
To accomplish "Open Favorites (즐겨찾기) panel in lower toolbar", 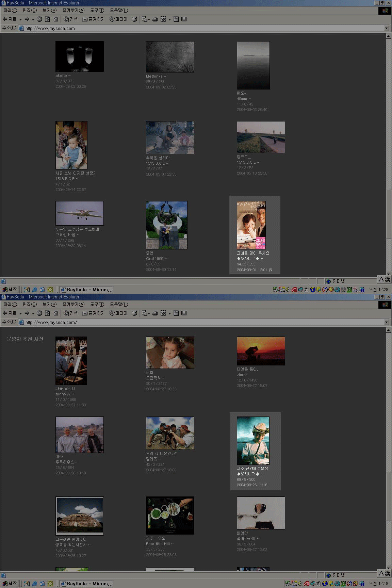I will tap(94, 313).
